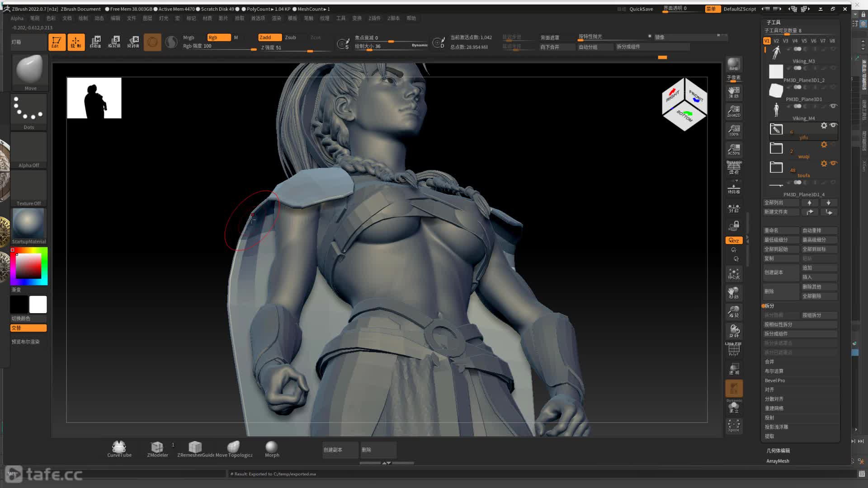This screenshot has height=488, width=868.
Task: Toggle the orange Gizmo 3D sphere icon
Action: 152,42
